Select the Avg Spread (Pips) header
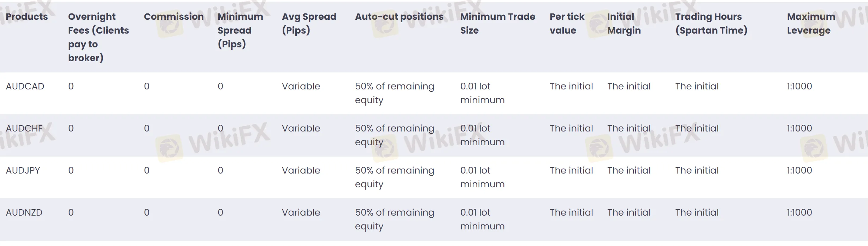The width and height of the screenshot is (868, 246). (309, 23)
